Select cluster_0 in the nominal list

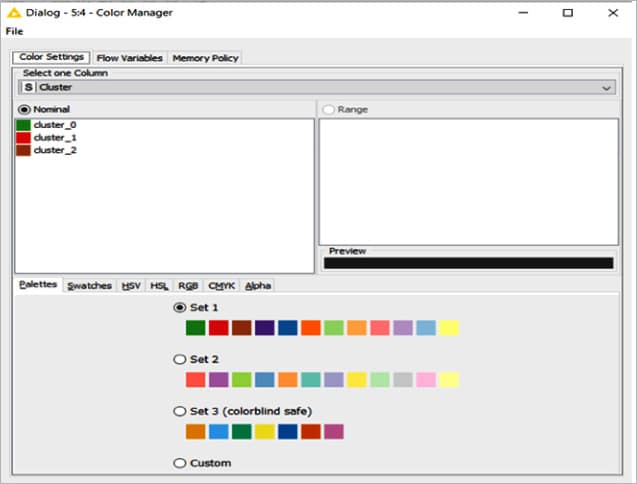coord(55,125)
